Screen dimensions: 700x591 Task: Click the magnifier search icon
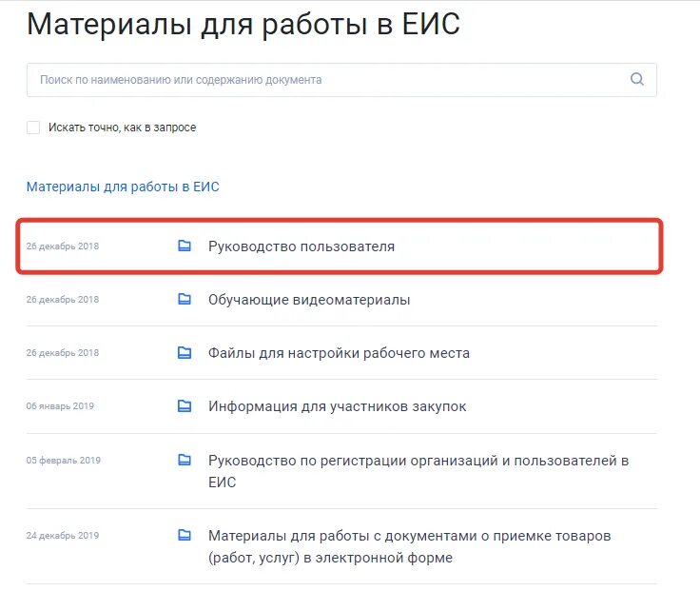tap(636, 80)
